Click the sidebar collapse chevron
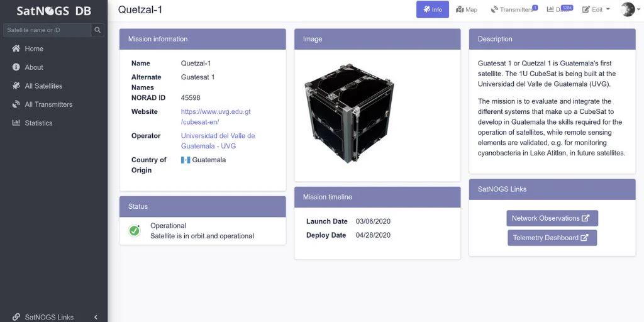The width and height of the screenshot is (644, 322). [x=96, y=317]
